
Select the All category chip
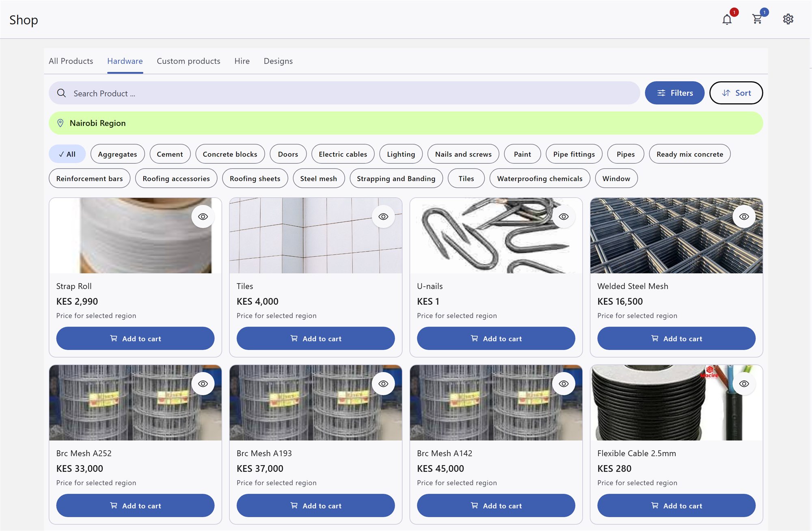pyautogui.click(x=67, y=154)
